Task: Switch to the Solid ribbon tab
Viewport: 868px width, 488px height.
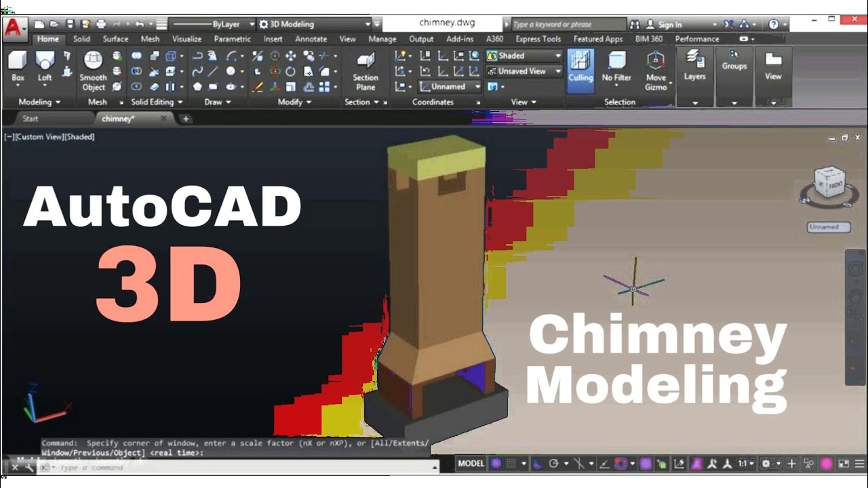Action: [81, 39]
